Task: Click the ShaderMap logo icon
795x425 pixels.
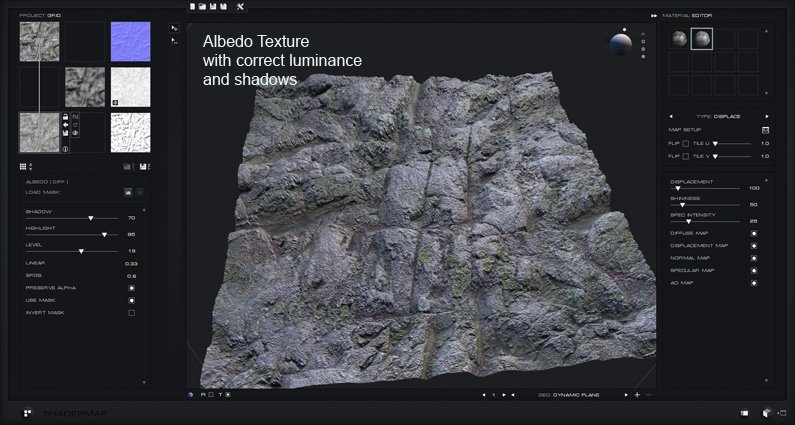Action: tap(29, 412)
